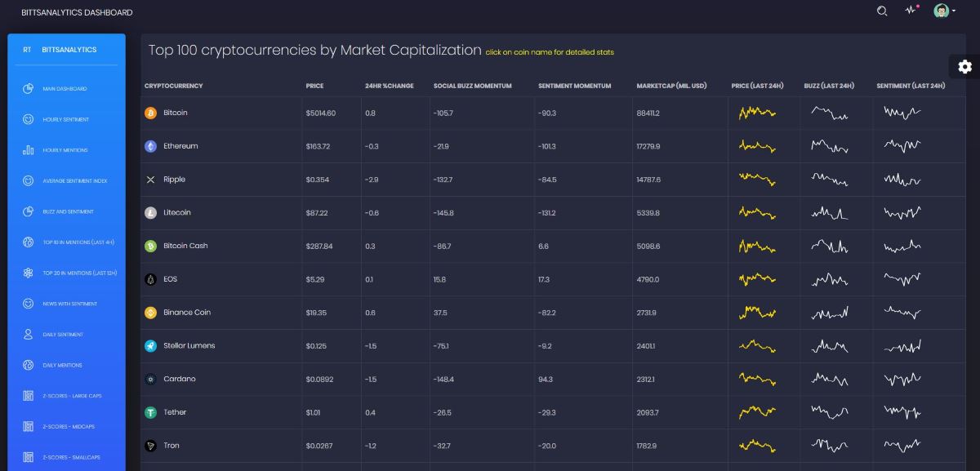The height and width of the screenshot is (471, 980).
Task: Click the Buzz and Sentiment pie icon
Action: tap(28, 211)
